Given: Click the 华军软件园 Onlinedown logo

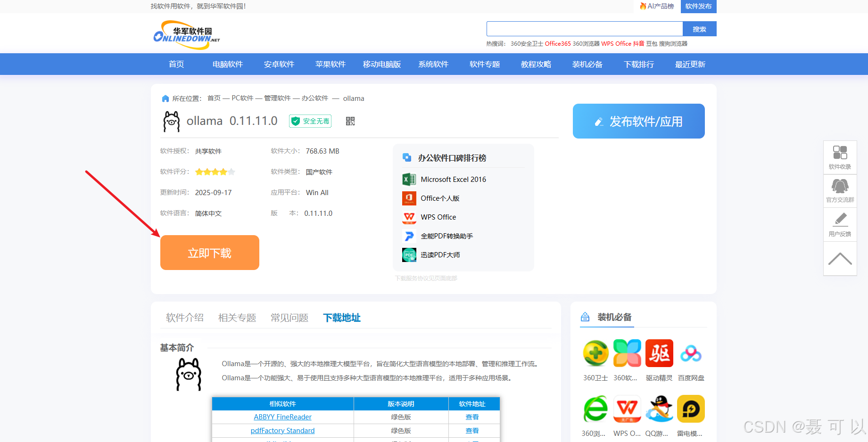Looking at the screenshot, I should [187, 35].
